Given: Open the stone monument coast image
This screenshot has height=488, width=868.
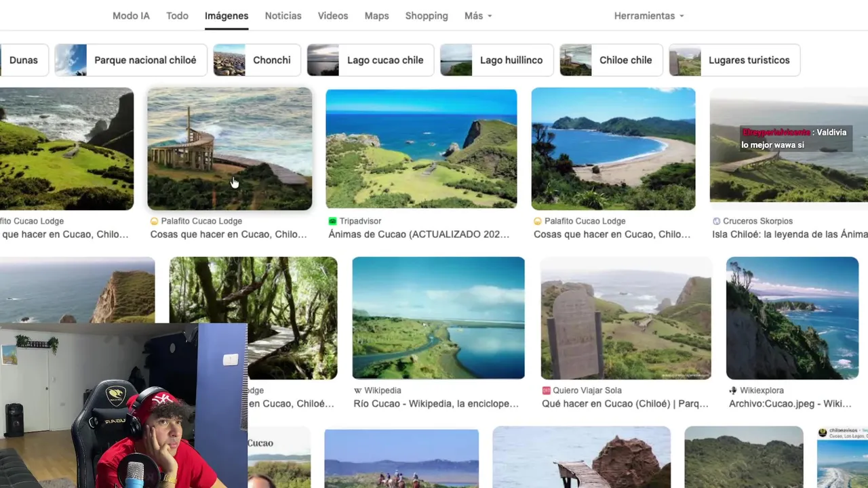Looking at the screenshot, I should [626, 318].
